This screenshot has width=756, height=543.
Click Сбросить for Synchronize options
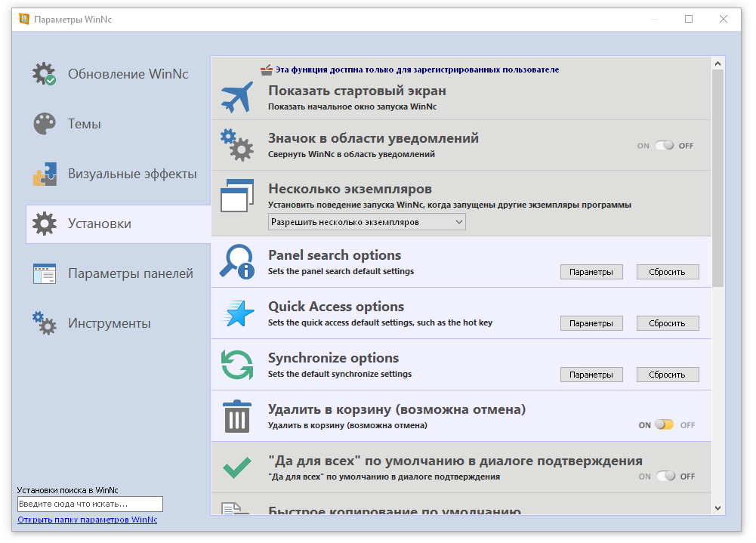pyautogui.click(x=668, y=375)
